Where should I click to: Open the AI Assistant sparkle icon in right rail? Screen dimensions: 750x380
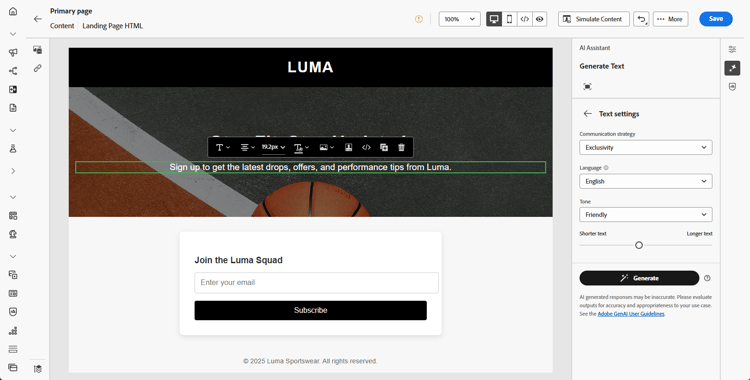click(x=732, y=68)
